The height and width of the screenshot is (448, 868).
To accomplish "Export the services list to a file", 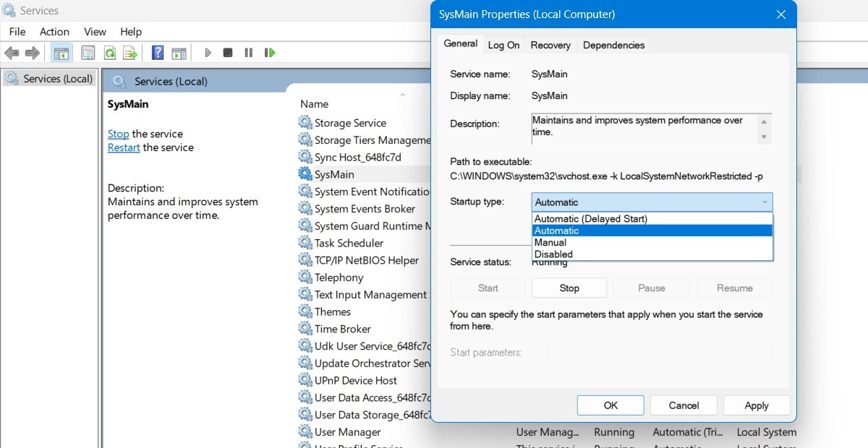I will pos(131,52).
